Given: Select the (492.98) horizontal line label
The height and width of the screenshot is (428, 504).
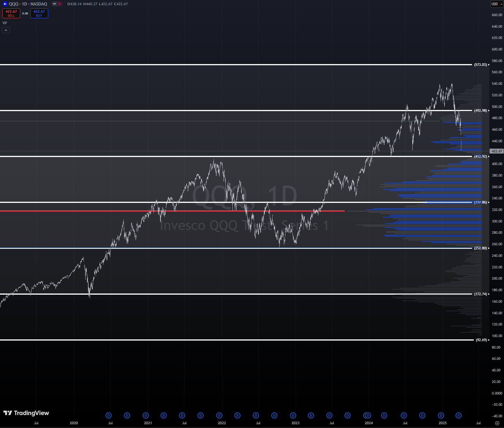Looking at the screenshot, I should point(480,111).
